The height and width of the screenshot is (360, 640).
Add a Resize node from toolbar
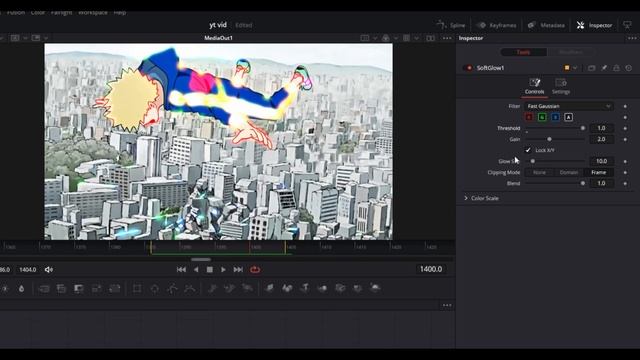click(97, 289)
